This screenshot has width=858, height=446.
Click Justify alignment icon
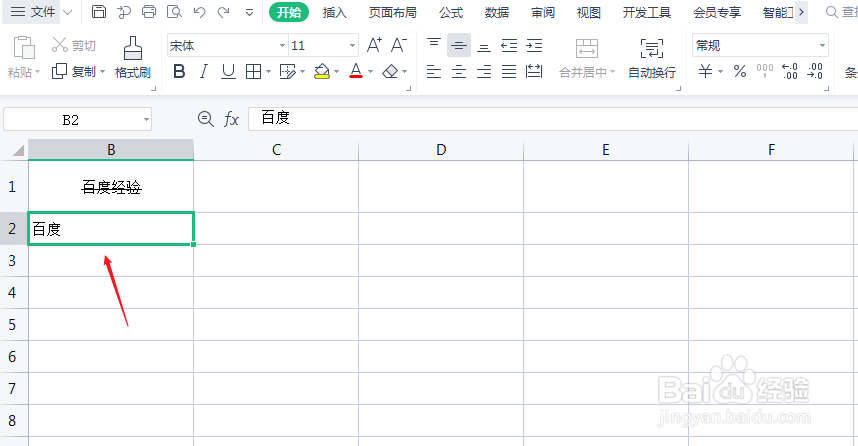point(509,71)
